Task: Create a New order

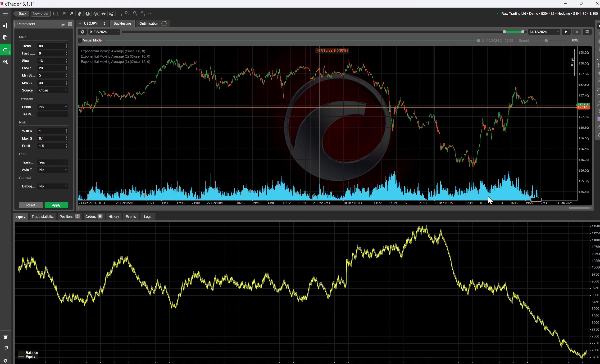Action: tap(41, 14)
